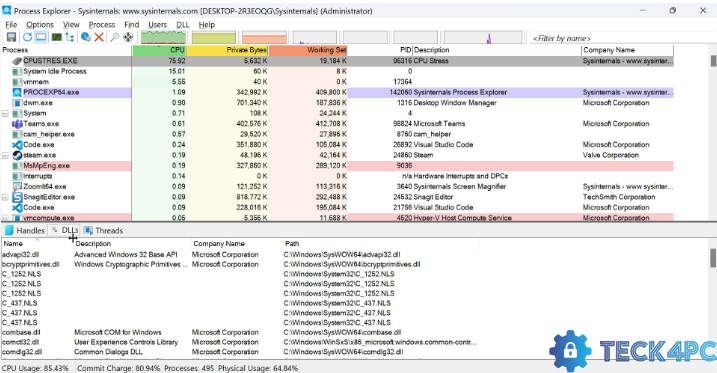Click the cam_helper.exe process icon

coord(17,134)
